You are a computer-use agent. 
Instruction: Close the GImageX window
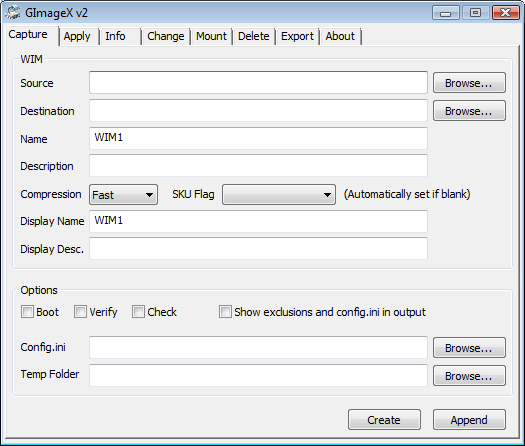point(506,13)
